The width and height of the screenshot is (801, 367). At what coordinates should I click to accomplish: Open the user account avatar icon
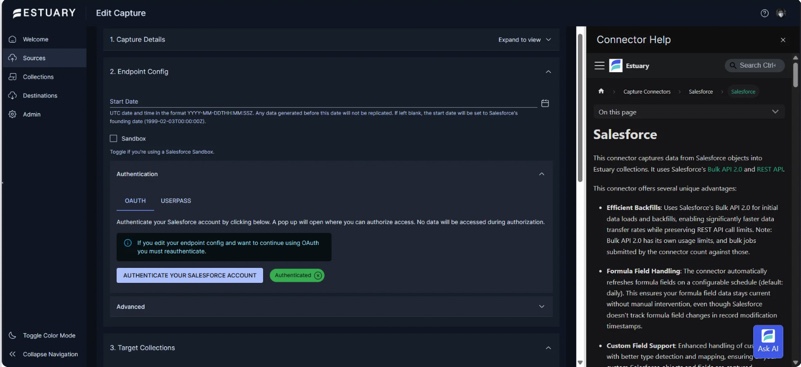tap(781, 13)
